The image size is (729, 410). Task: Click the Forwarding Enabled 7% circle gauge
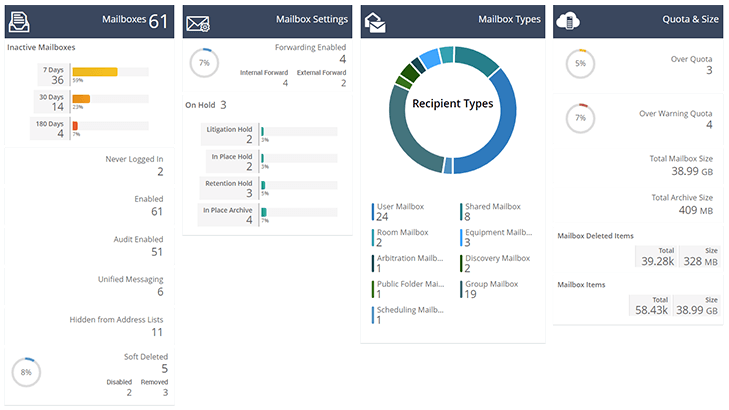(x=204, y=64)
